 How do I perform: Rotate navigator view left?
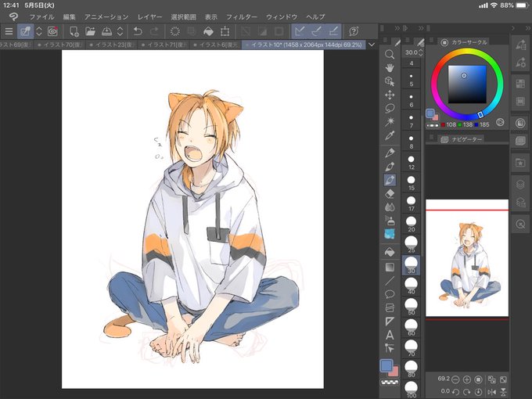[x=455, y=392]
